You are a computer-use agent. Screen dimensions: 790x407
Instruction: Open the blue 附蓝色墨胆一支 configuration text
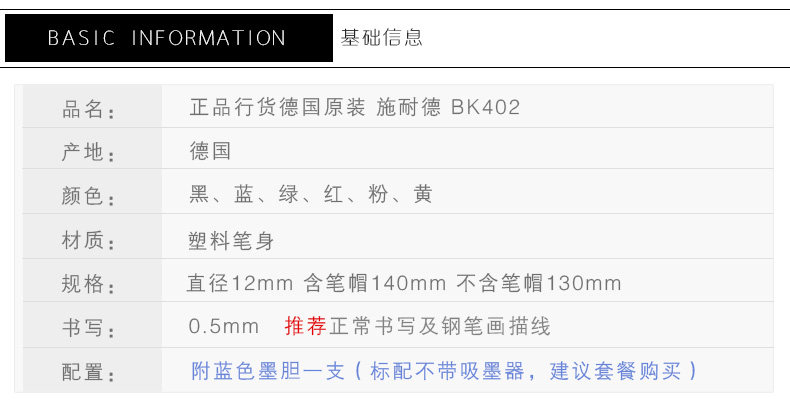click(x=268, y=371)
